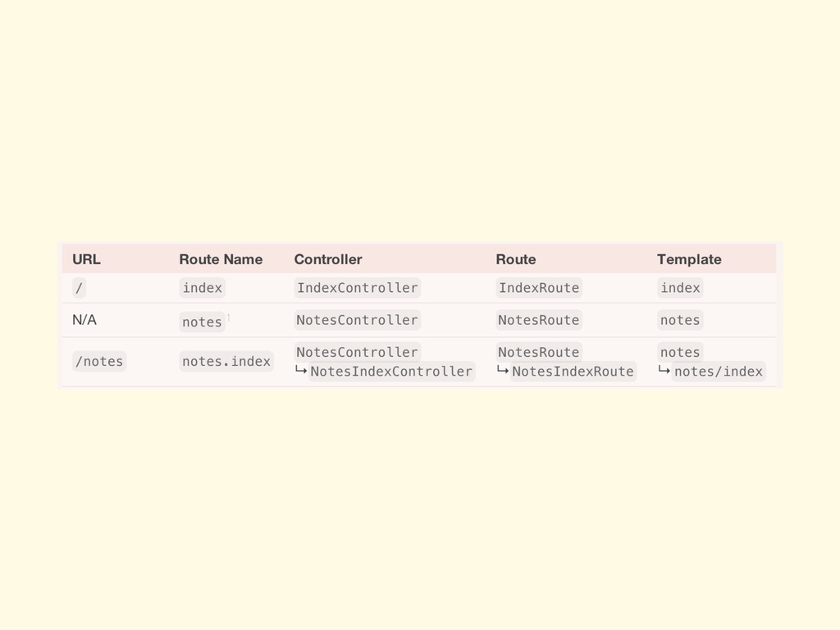Click the NotesIndexRoute code label
Screen dimensions: 840x630
pos(573,372)
